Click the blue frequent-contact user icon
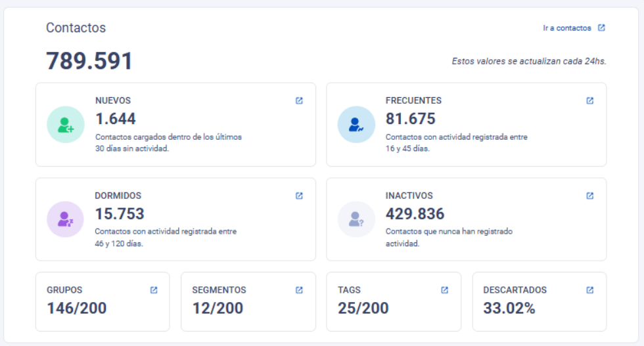 pyautogui.click(x=356, y=125)
